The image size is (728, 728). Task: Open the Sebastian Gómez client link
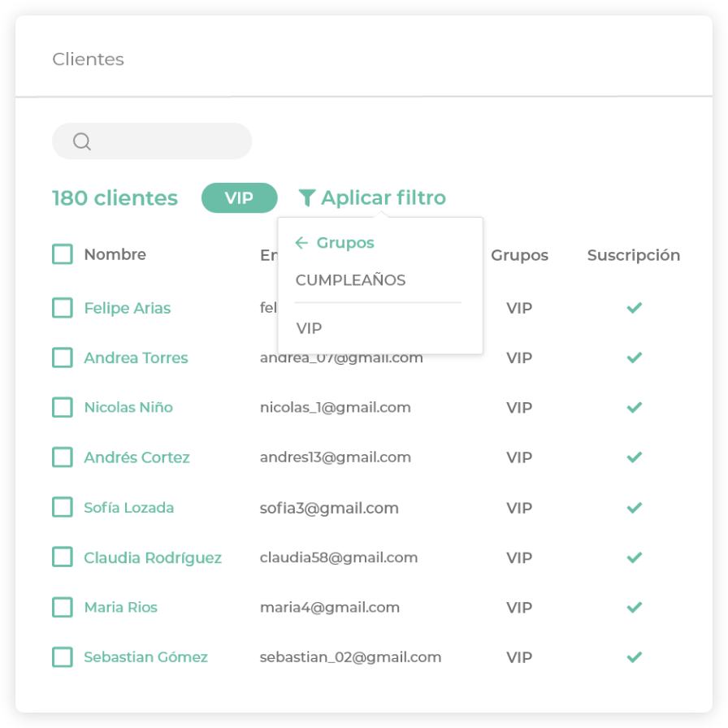click(x=145, y=656)
